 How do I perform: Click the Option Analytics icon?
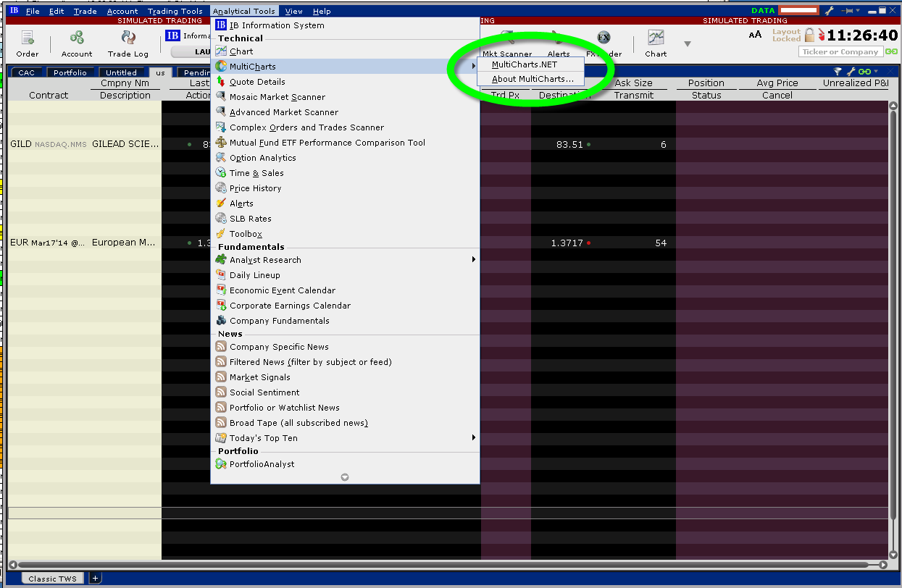(x=222, y=158)
